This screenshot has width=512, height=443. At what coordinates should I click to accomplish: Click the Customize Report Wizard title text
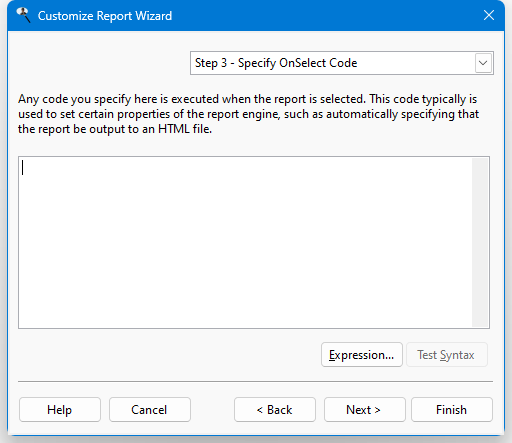(x=105, y=16)
